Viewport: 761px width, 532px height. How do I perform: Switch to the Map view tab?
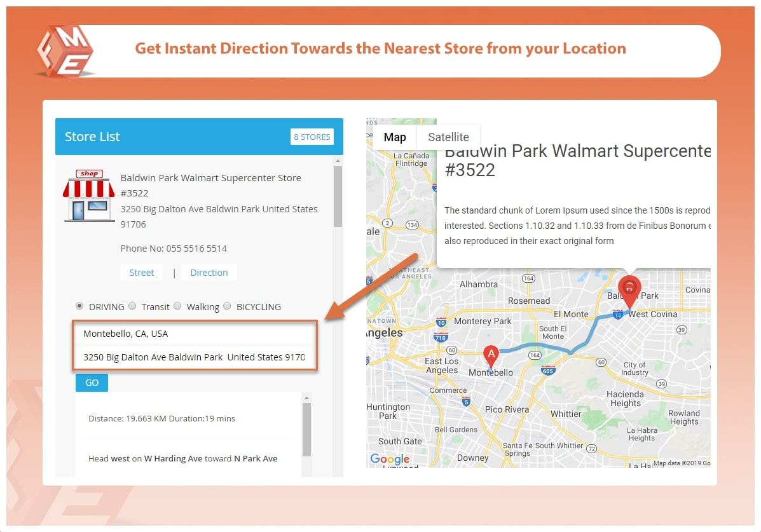[x=395, y=137]
